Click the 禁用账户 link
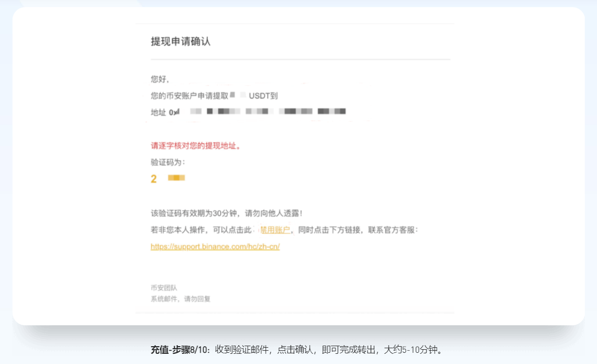Image resolution: width=597 pixels, height=364 pixels. (x=275, y=230)
